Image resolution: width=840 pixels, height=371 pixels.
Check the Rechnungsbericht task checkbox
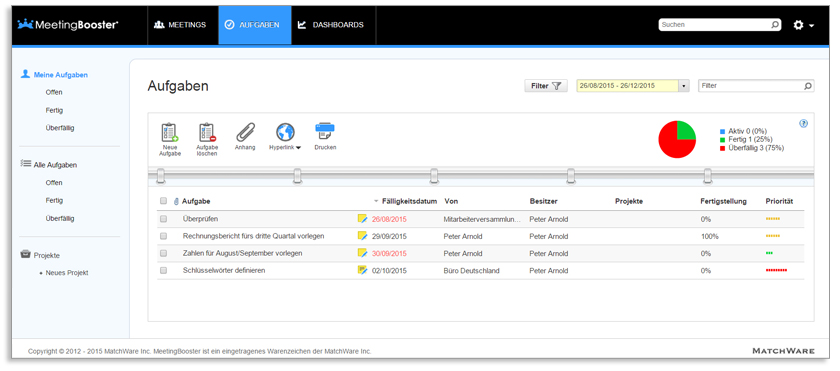pos(163,236)
